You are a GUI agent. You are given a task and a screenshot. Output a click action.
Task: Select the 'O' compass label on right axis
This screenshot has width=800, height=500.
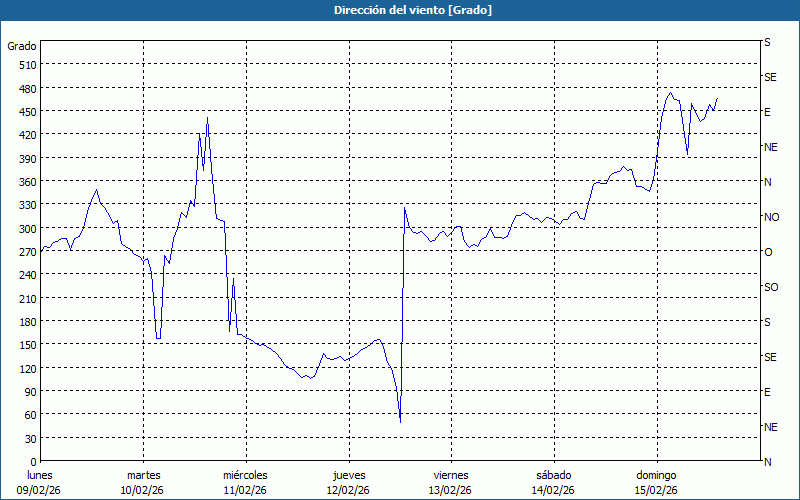[x=768, y=252]
